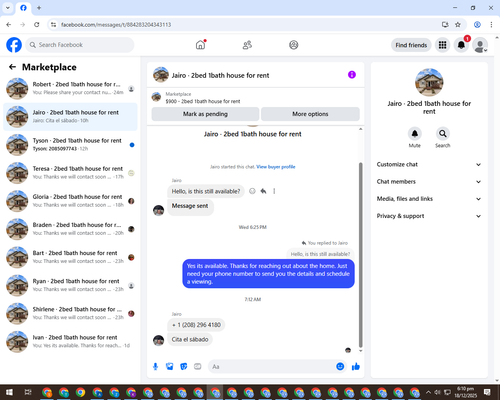Viewport: 500px width, 400px height.
Task: Bookmark this page with the star
Action: [458, 24]
